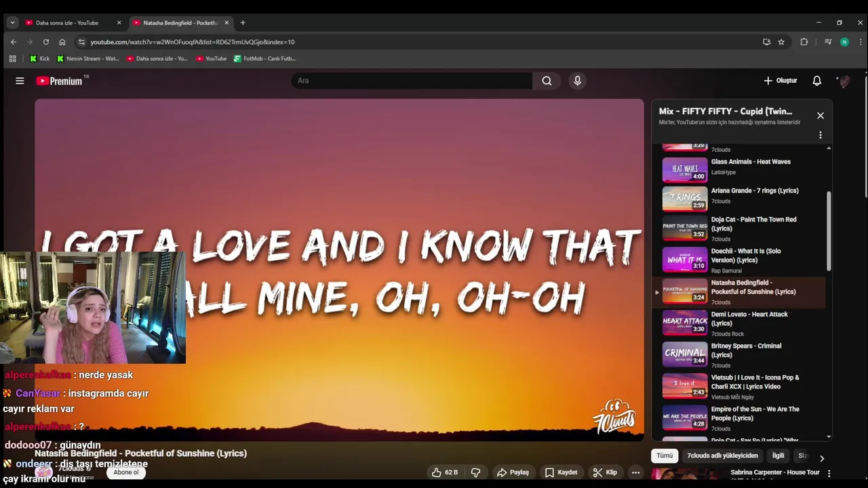Screen dimensions: 868x488
Task: Open the notifications bell
Action: (816, 81)
